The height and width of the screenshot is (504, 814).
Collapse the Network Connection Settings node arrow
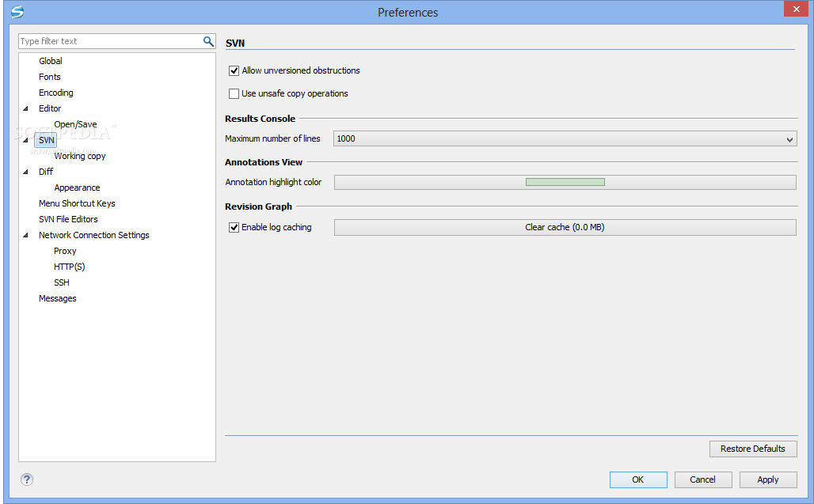[x=25, y=236]
